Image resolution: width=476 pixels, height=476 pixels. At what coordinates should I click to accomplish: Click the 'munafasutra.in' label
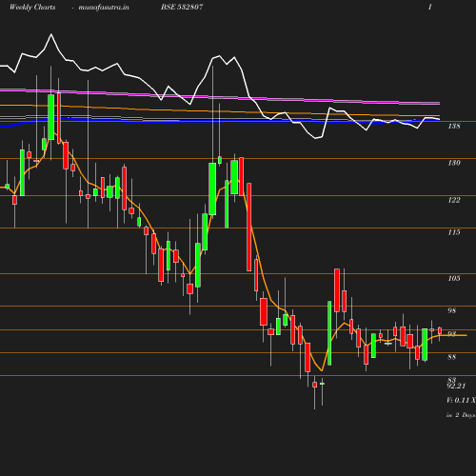click(104, 8)
